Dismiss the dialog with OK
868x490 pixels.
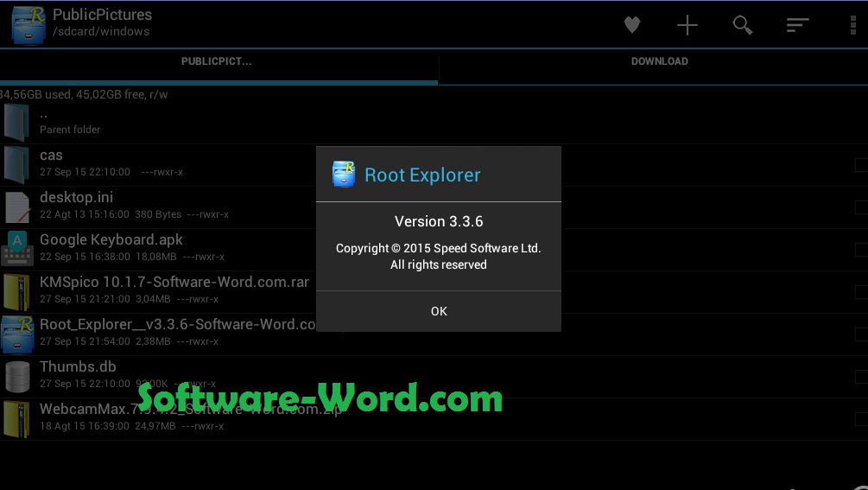pos(439,311)
